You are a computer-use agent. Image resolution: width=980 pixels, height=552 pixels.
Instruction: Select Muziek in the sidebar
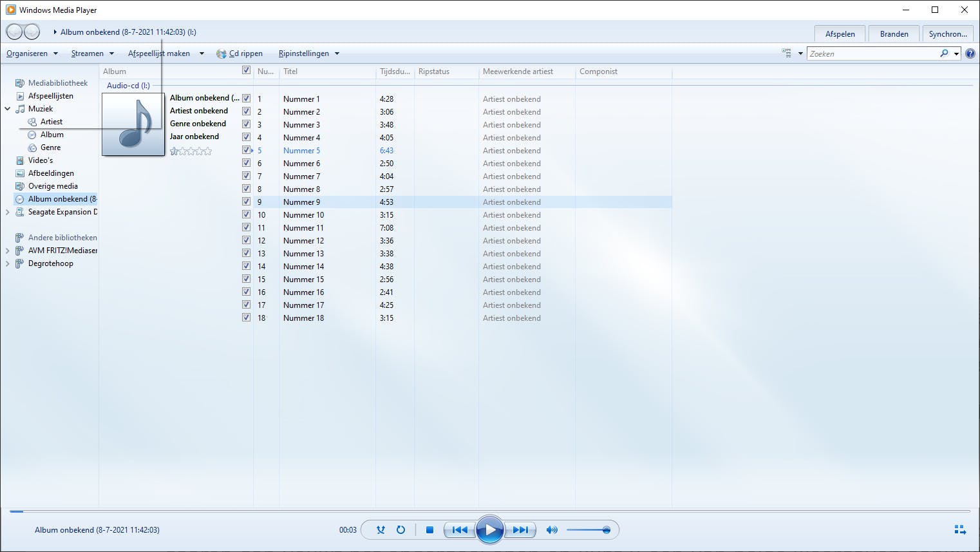(x=41, y=109)
